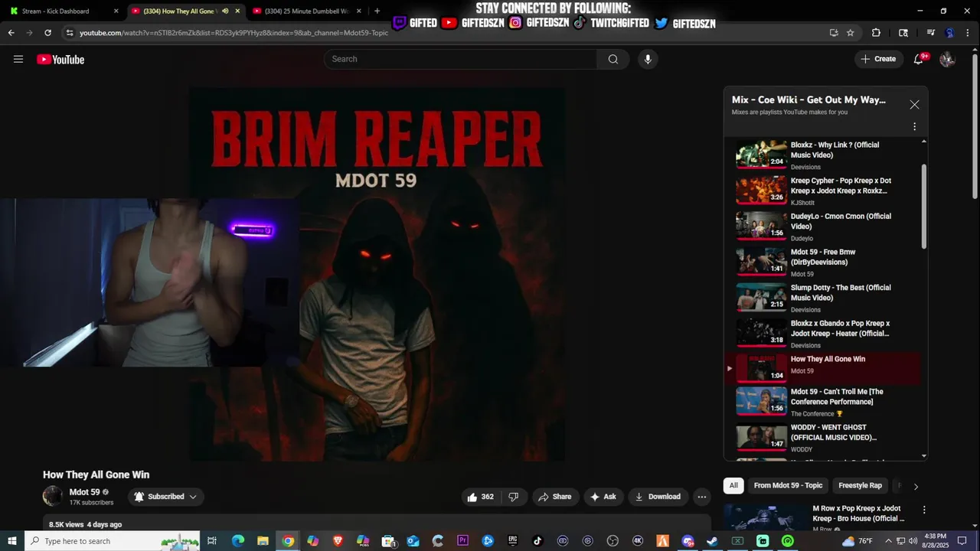Click the search magnifier button
The width and height of the screenshot is (980, 551).
click(x=613, y=59)
